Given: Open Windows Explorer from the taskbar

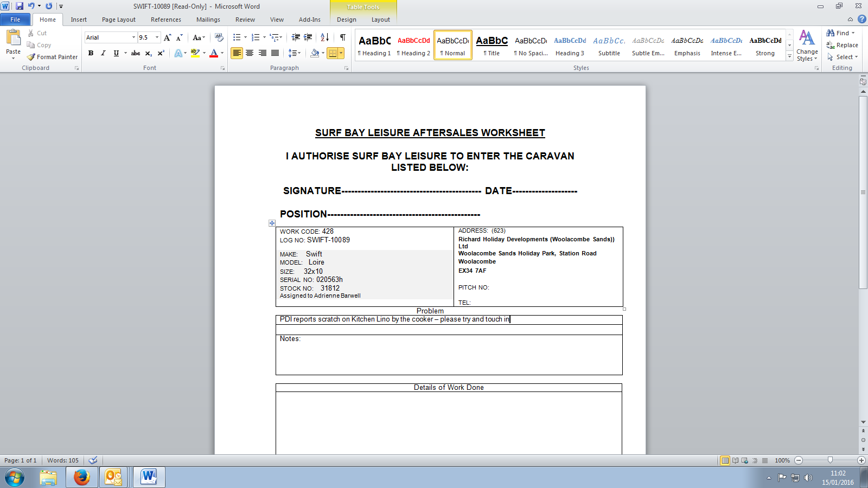Looking at the screenshot, I should pos(48,477).
